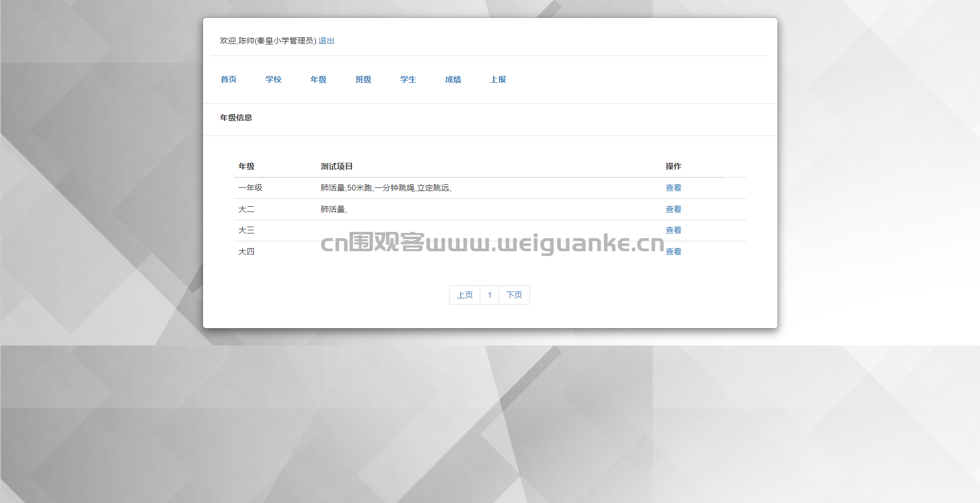Go to next page with 下页
This screenshot has height=503, width=980.
[x=514, y=295]
